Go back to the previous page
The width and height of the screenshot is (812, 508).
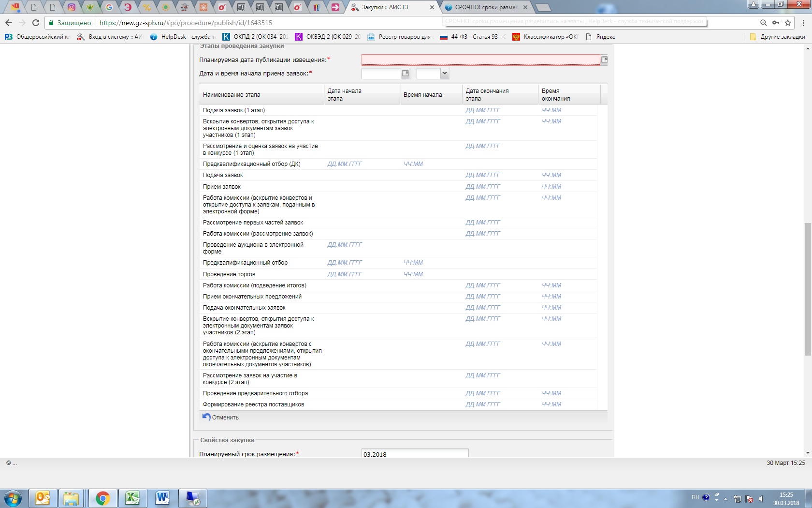8,23
